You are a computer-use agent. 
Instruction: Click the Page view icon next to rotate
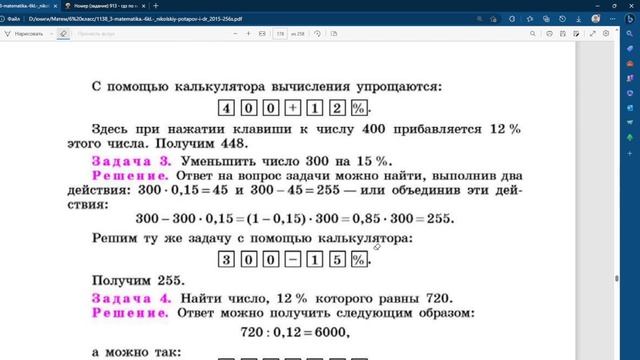click(334, 34)
